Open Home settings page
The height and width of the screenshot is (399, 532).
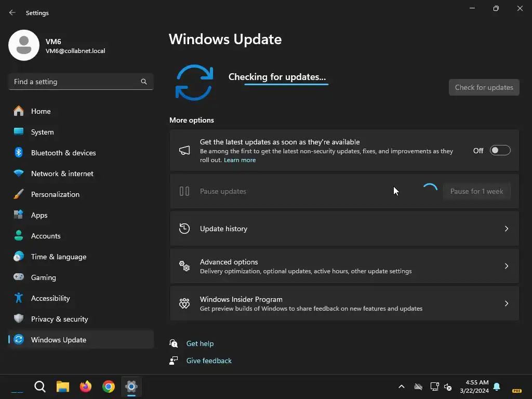pos(81,111)
